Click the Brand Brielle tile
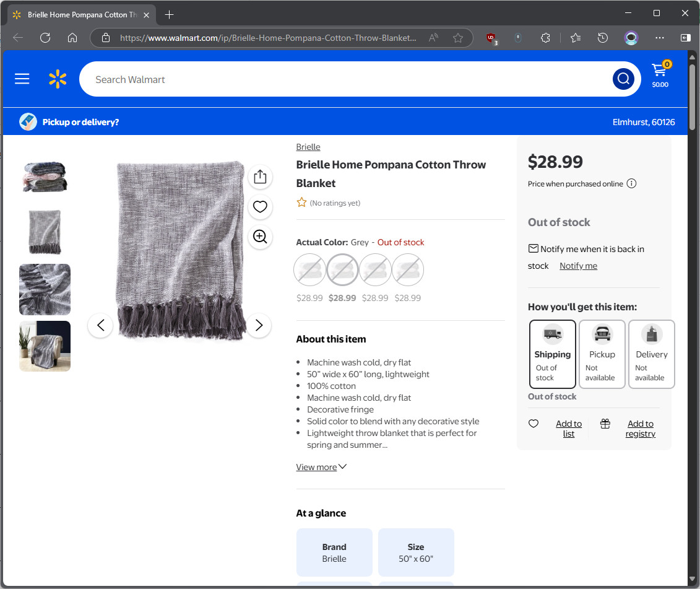 [334, 552]
